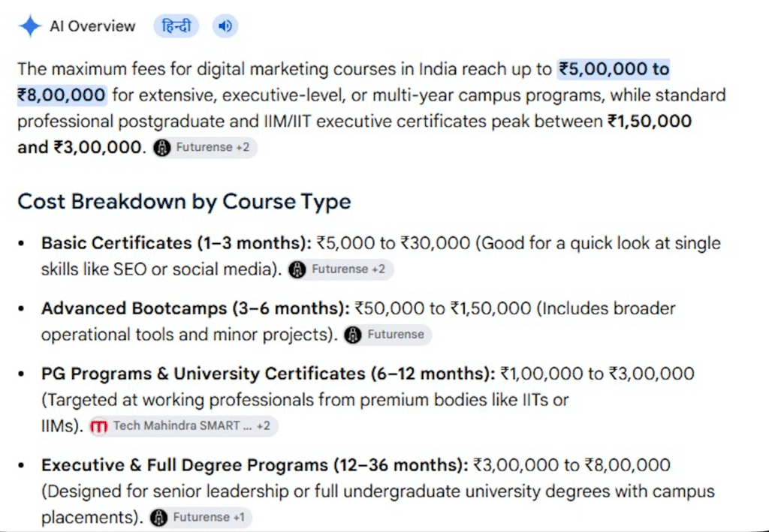769x532 pixels.
Task: Click the Futurense logo icon beside ₹3,00,000 in the summary
Action: [x=162, y=148]
